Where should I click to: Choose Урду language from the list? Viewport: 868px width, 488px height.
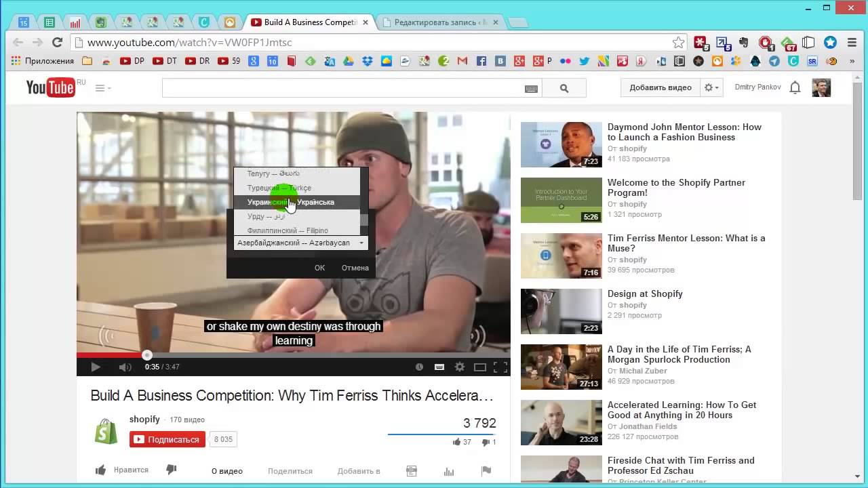click(297, 216)
